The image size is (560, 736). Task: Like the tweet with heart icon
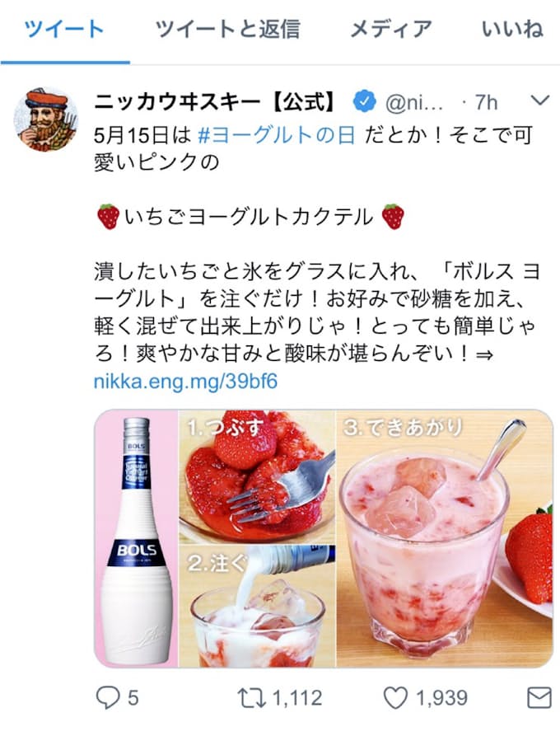(x=395, y=698)
